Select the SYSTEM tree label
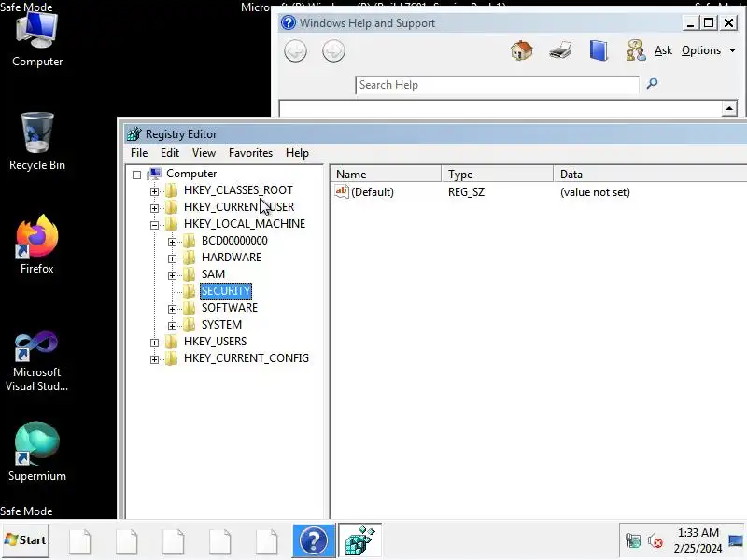This screenshot has height=560, width=747. [x=221, y=324]
